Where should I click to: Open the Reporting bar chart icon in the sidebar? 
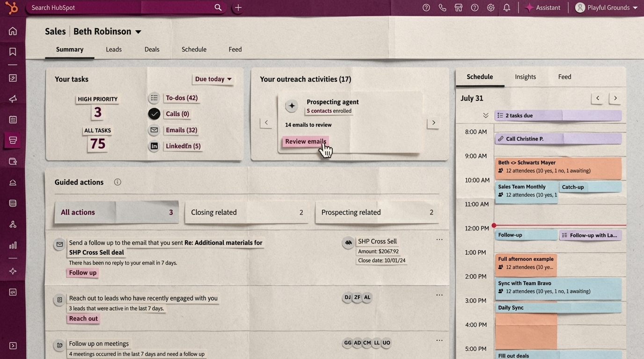13,244
